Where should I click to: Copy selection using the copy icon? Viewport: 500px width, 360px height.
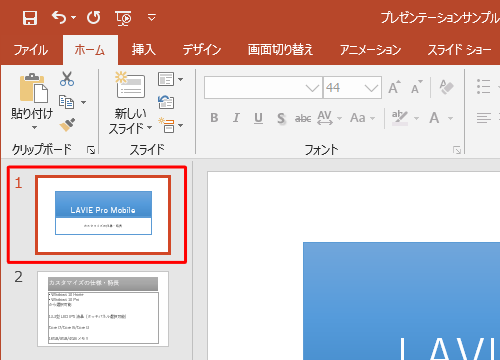click(66, 102)
